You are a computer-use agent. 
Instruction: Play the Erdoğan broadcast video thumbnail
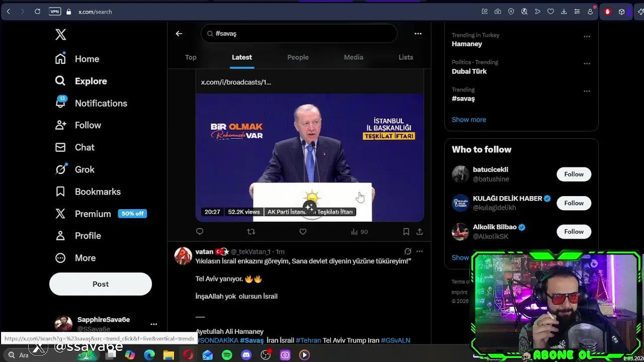click(x=310, y=157)
